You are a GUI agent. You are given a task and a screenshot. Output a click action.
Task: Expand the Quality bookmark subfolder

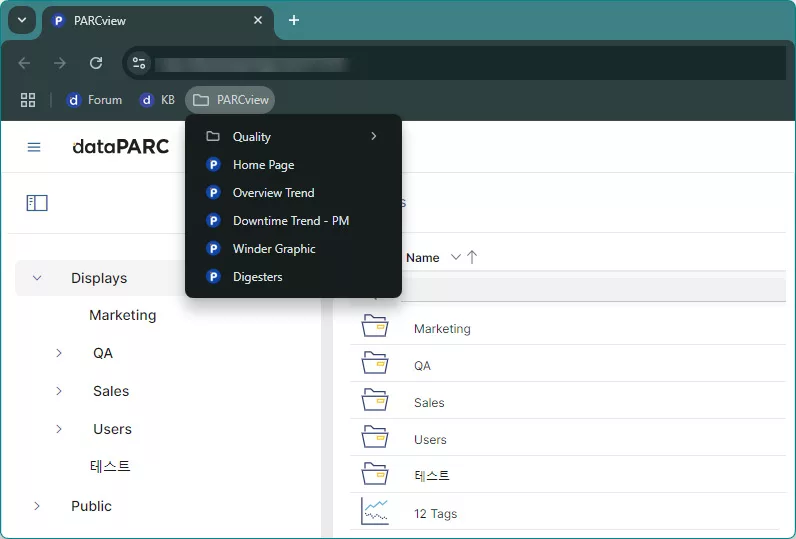[x=293, y=137]
